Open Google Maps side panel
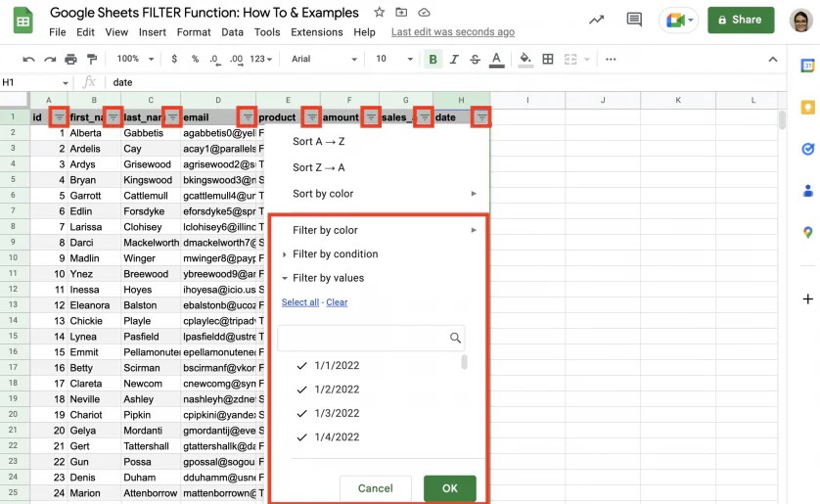Image resolution: width=820 pixels, height=504 pixels. tap(808, 232)
